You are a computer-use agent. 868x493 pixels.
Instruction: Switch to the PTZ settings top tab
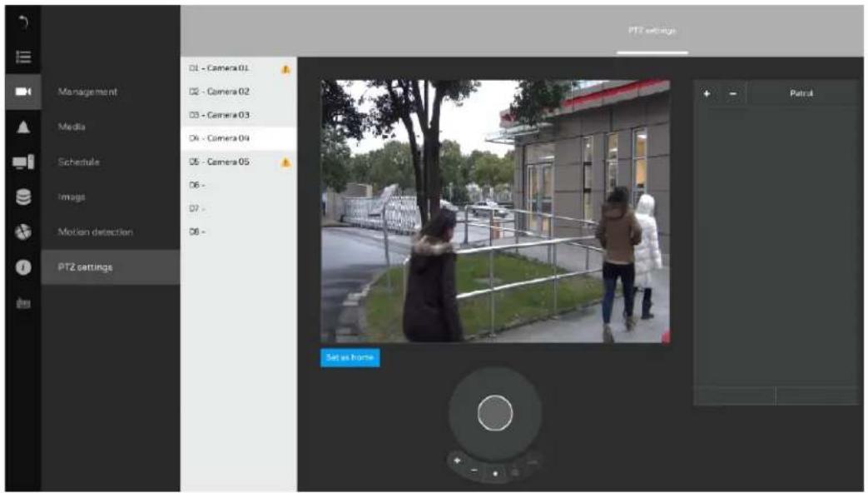[x=652, y=31]
